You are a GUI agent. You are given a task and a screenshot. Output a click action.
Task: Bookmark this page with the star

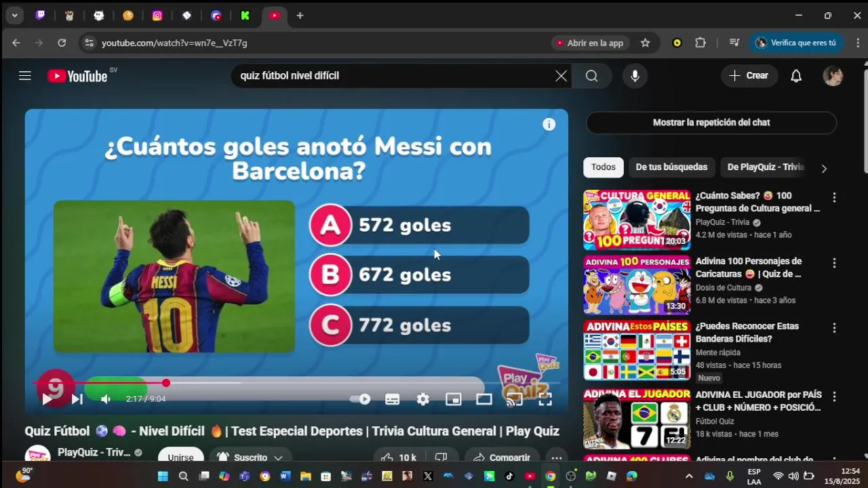coord(645,43)
